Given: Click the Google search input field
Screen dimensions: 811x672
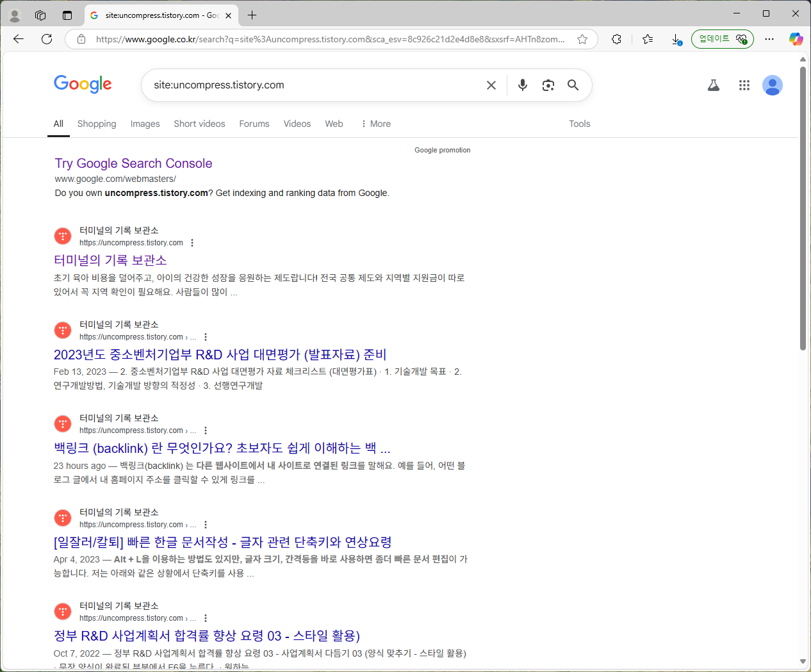Looking at the screenshot, I should (314, 85).
